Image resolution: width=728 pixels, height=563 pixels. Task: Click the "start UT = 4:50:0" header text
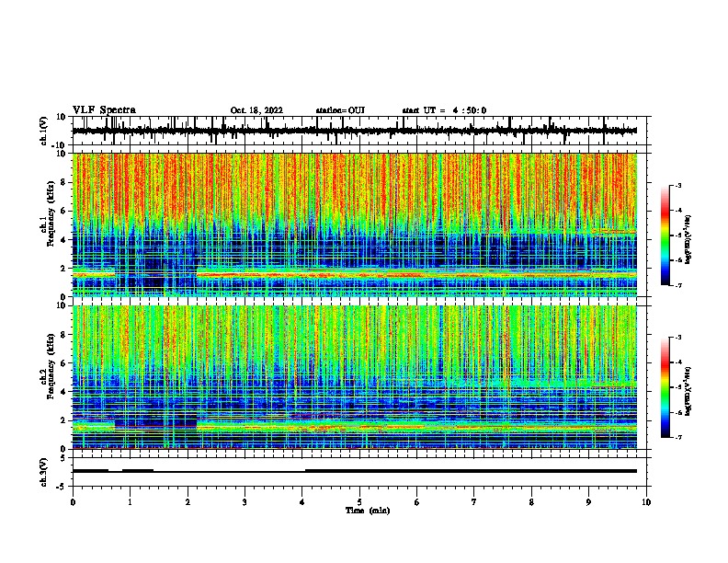click(444, 110)
